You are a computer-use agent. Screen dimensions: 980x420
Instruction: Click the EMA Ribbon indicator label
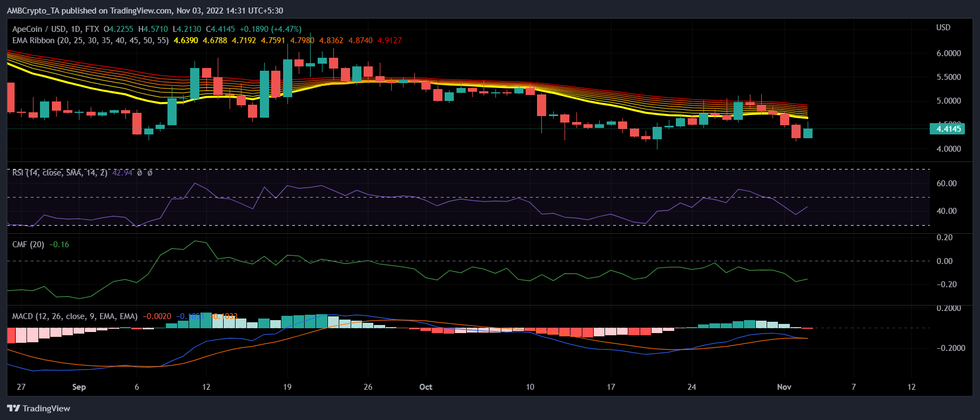[90, 40]
